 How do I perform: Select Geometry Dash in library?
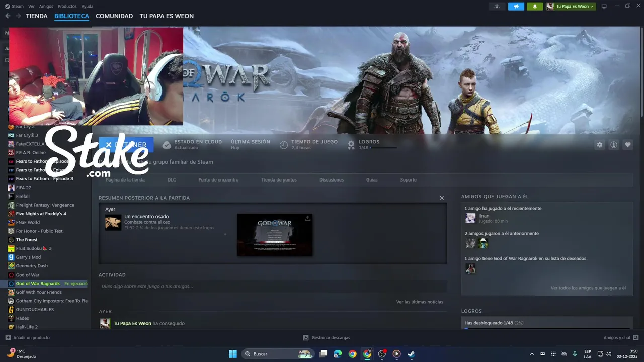tap(32, 266)
